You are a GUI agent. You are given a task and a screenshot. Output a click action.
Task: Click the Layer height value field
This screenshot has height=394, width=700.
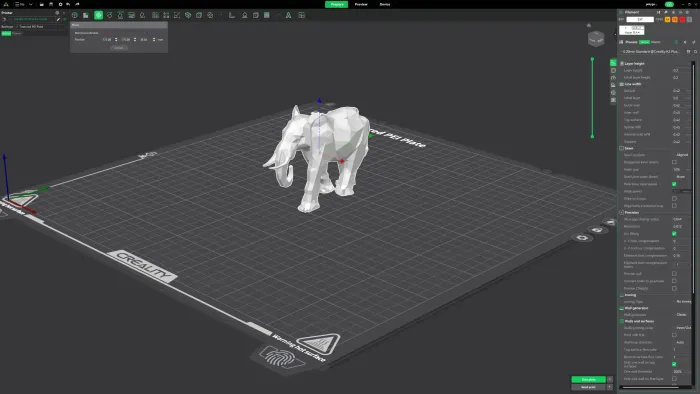[681, 71]
